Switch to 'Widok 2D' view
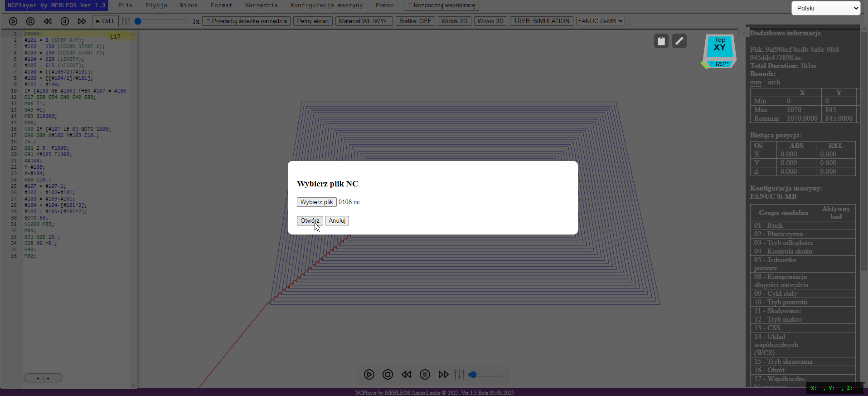The image size is (868, 396). [x=454, y=21]
